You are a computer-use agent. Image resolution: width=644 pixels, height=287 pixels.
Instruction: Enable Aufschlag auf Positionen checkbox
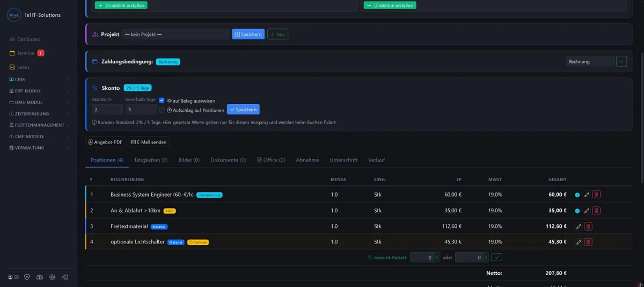[162, 110]
